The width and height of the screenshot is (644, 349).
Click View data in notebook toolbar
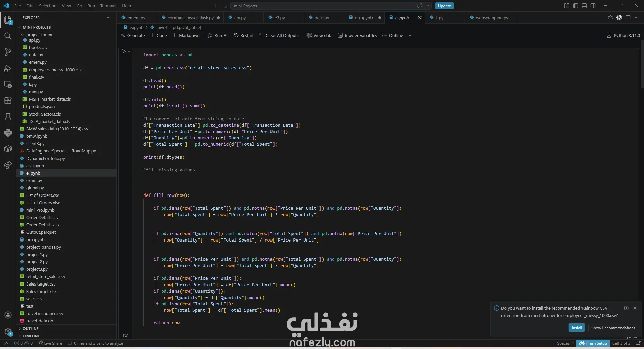coord(319,35)
